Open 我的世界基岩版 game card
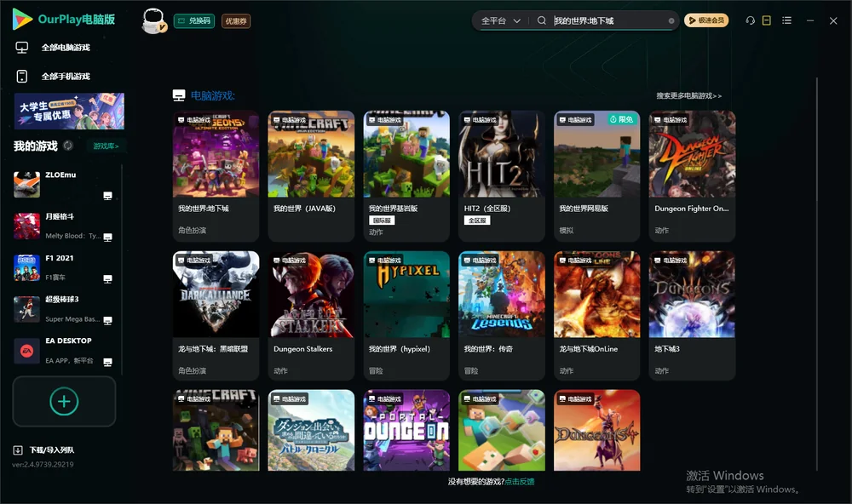This screenshot has width=852, height=504. 406,176
